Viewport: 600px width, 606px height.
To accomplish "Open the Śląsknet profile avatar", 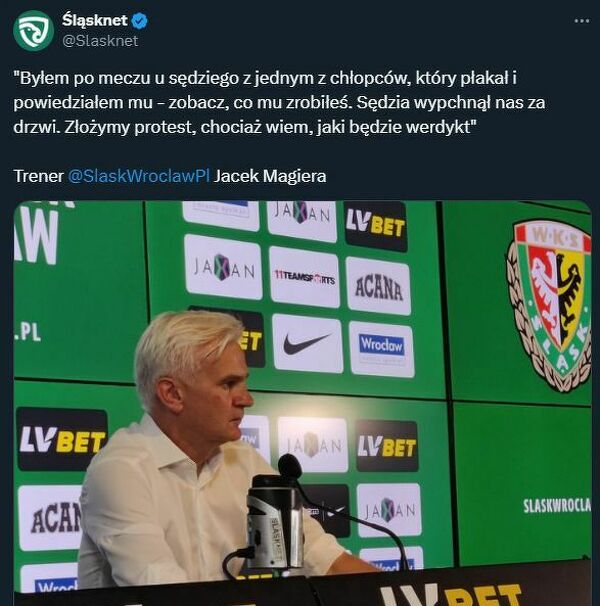I will pos(33,31).
